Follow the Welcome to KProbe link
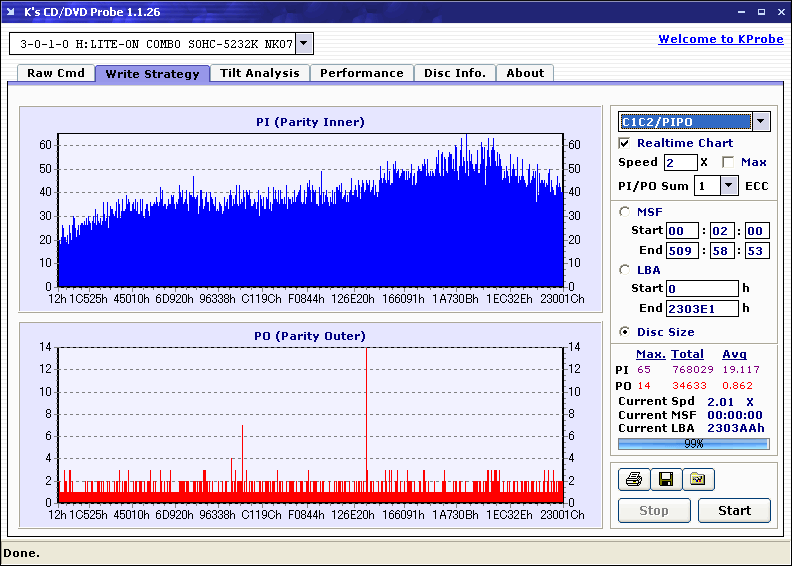The width and height of the screenshot is (792, 566). (714, 39)
